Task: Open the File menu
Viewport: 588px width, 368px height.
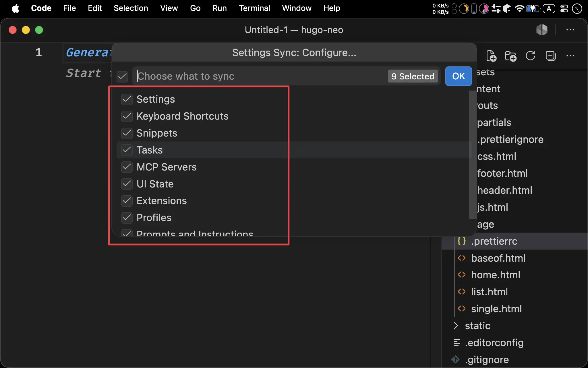Action: pyautogui.click(x=69, y=8)
